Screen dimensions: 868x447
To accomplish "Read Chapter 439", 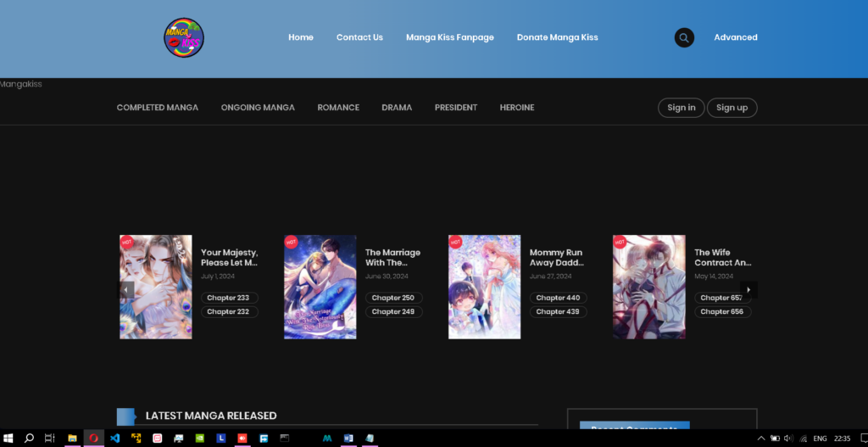I will [x=558, y=312].
